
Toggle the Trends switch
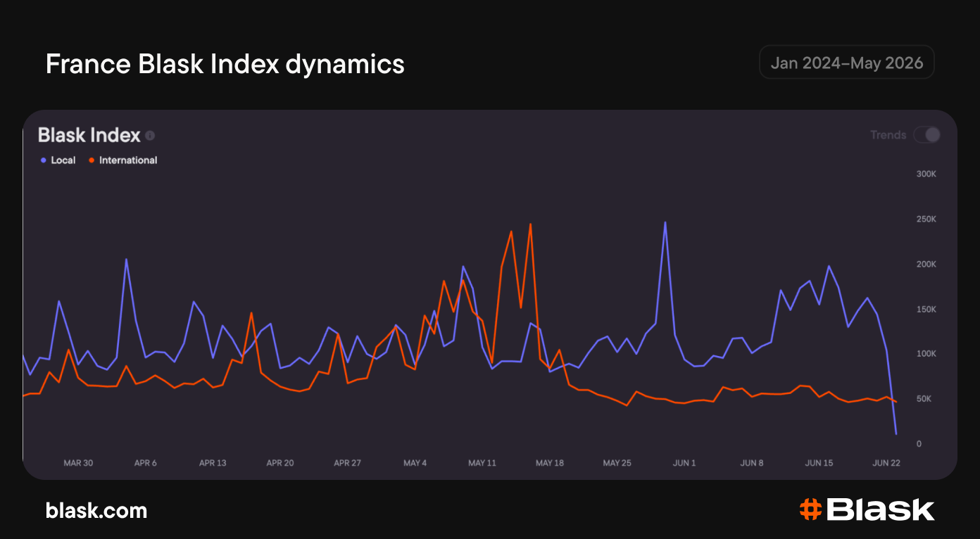click(926, 135)
